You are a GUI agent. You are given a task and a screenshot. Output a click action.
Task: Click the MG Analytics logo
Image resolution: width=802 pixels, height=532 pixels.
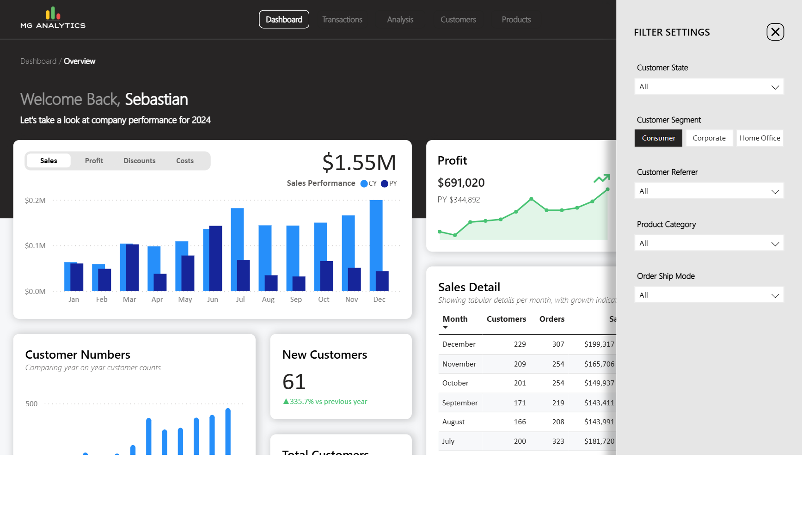pyautogui.click(x=53, y=18)
